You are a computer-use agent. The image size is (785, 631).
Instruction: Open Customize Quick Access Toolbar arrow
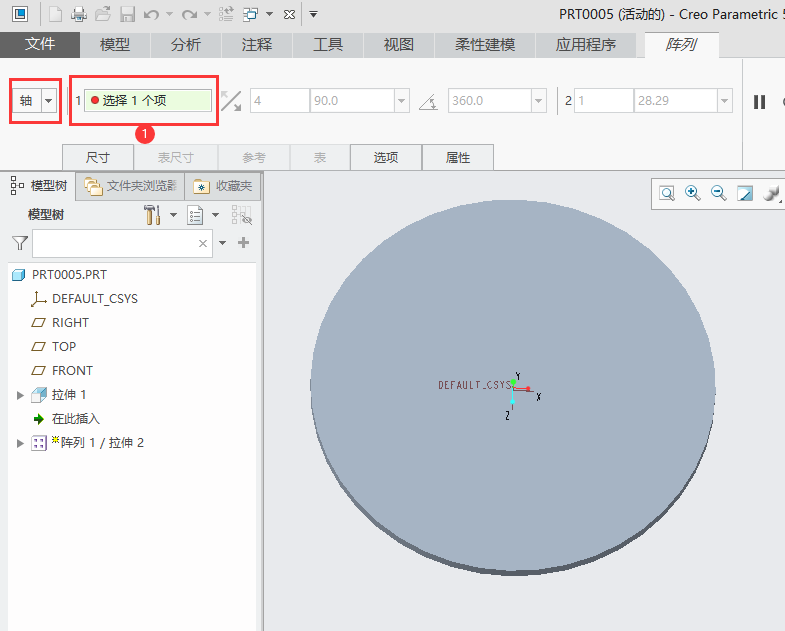click(x=313, y=14)
